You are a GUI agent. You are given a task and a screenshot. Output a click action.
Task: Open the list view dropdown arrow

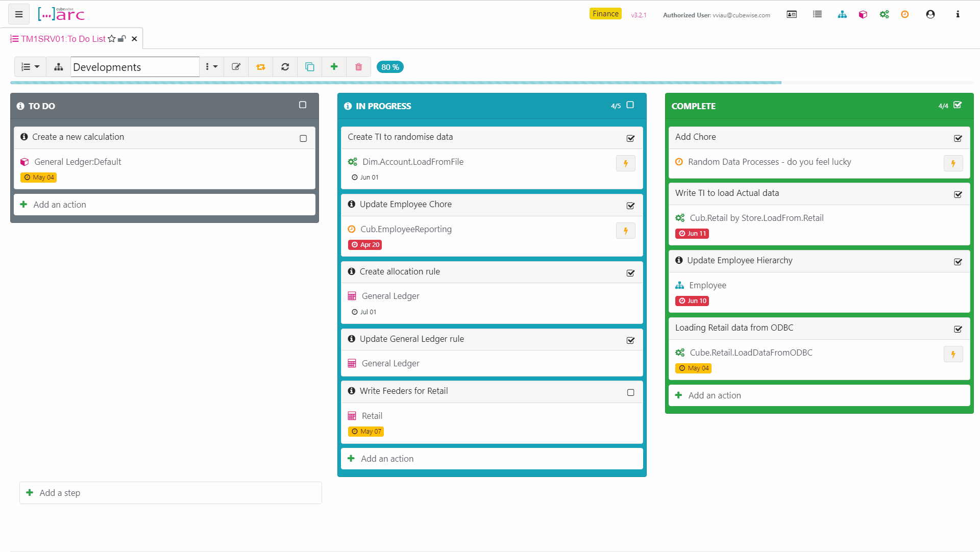pyautogui.click(x=36, y=67)
